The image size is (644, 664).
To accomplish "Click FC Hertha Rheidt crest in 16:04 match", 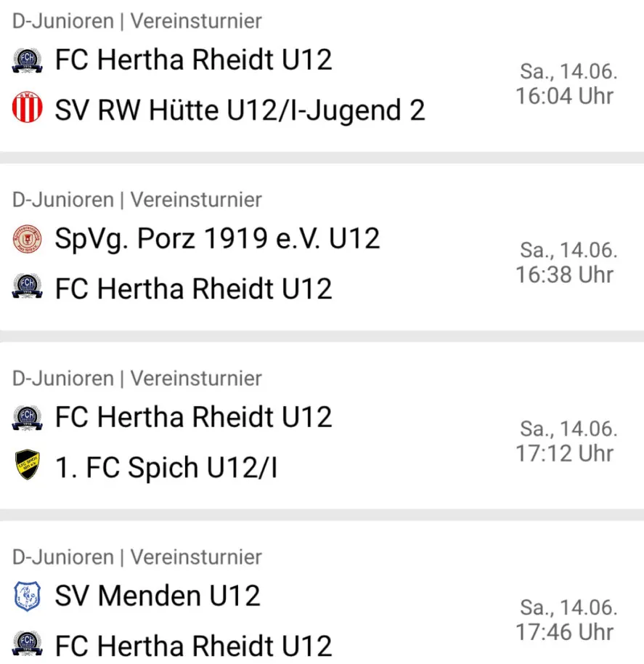I will (x=27, y=60).
